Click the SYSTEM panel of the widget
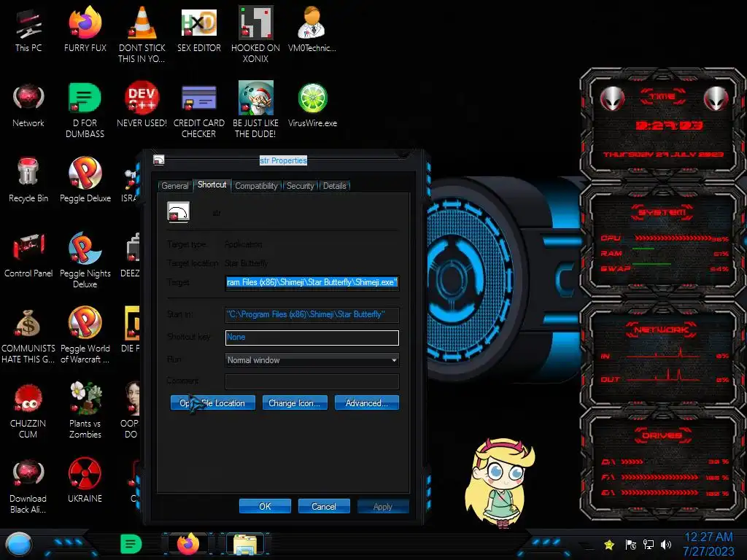Viewport: 747px width, 560px height. click(662, 242)
